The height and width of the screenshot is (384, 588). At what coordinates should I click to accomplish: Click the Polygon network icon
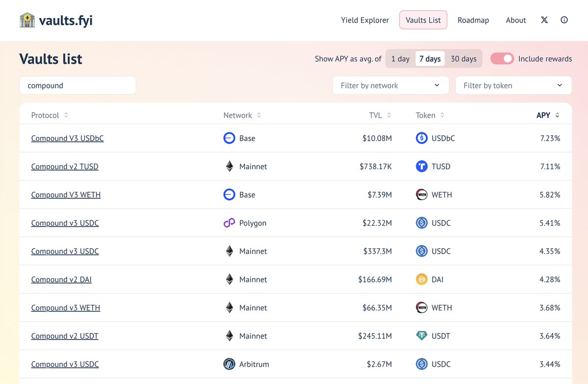click(229, 223)
